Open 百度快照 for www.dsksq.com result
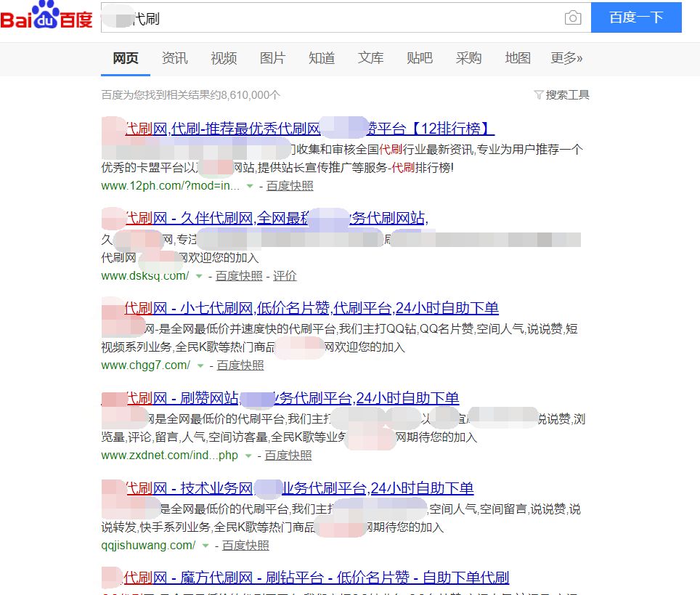The width and height of the screenshot is (700, 595). tap(239, 276)
